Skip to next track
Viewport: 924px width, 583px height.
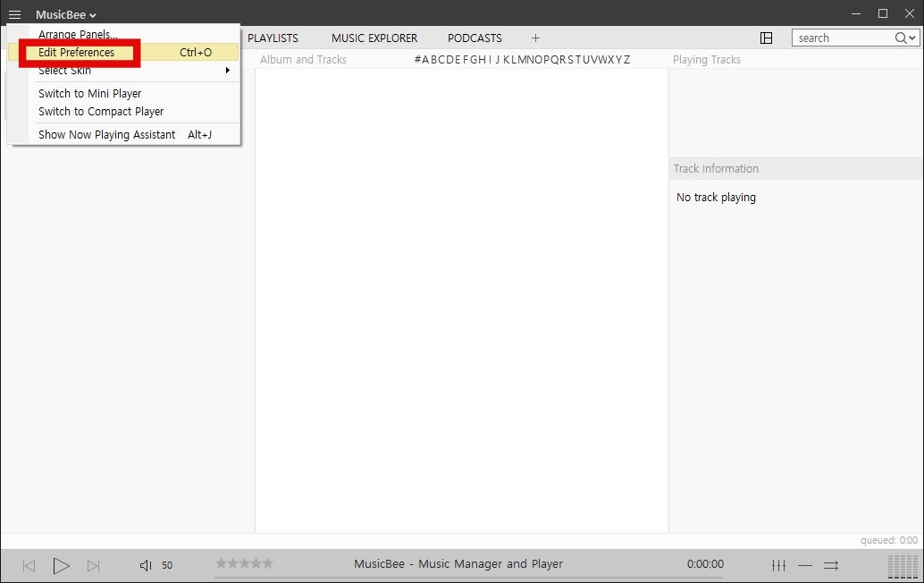(93, 566)
